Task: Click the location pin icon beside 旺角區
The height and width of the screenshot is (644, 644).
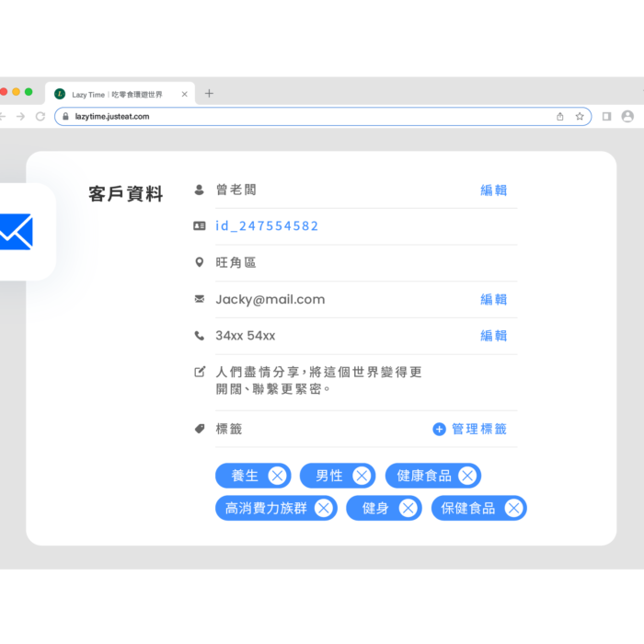Action: point(200,262)
